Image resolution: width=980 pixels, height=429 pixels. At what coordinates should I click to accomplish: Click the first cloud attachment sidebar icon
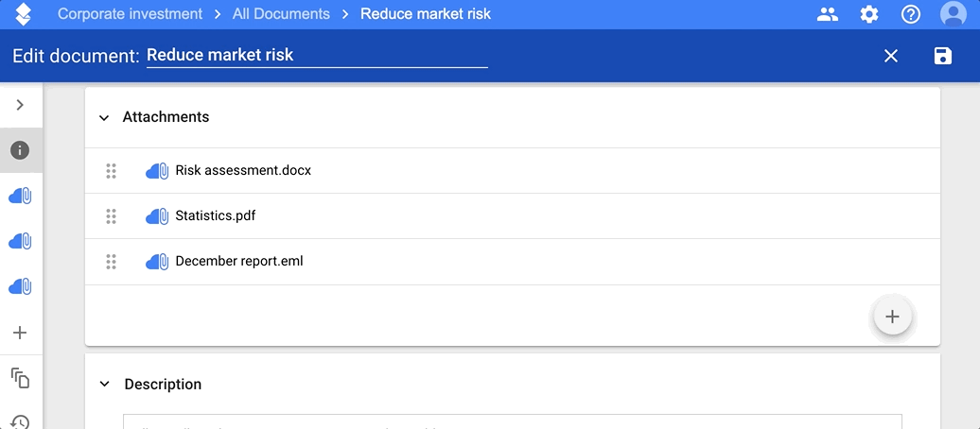(x=20, y=197)
